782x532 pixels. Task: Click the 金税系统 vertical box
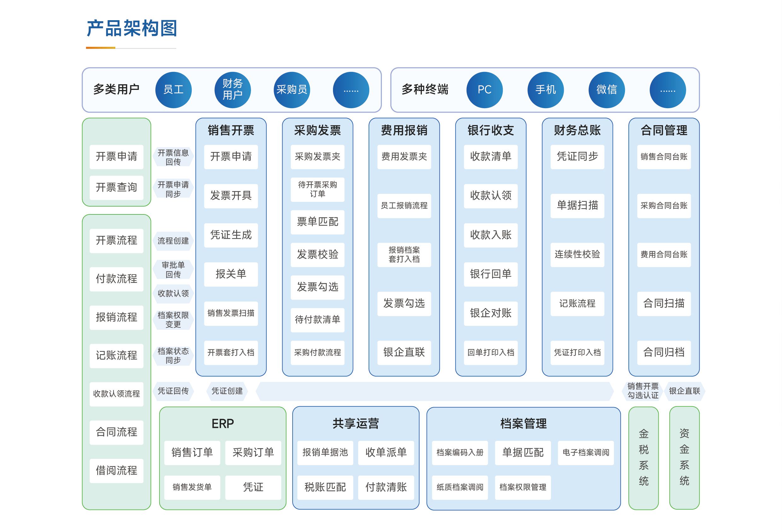point(643,458)
